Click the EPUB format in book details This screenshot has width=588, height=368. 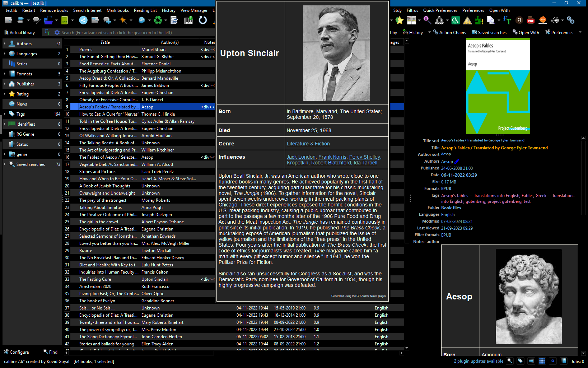pyautogui.click(x=446, y=188)
